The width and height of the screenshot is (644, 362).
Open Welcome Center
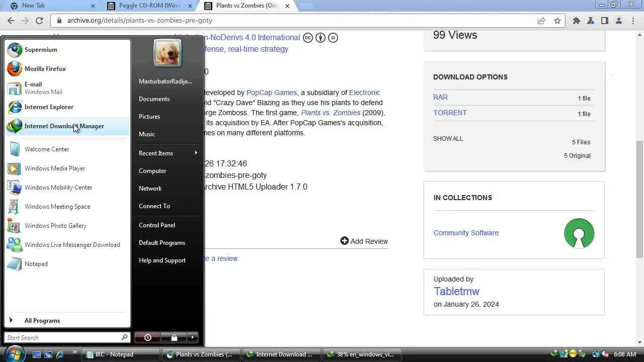[67, 149]
